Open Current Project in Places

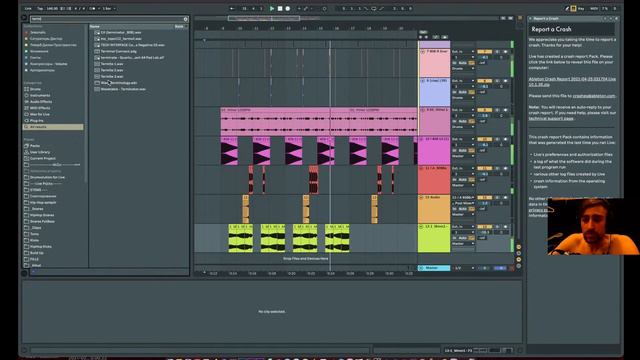[x=42, y=158]
